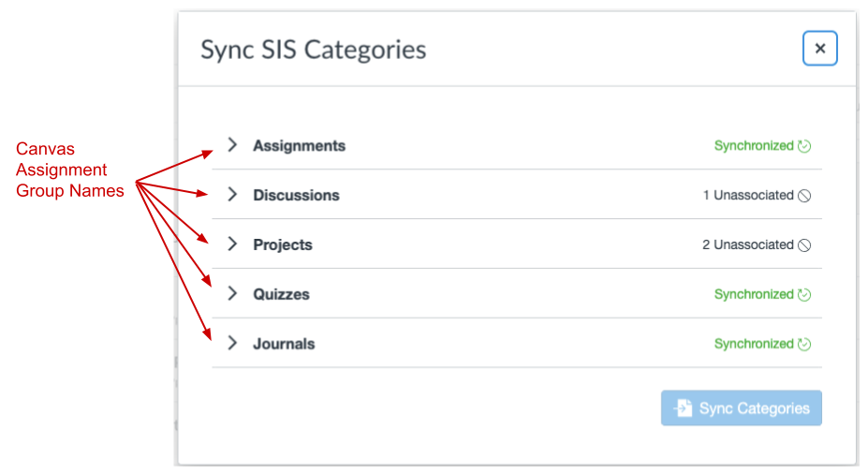
Task: Select the Discussions group name
Action: [x=296, y=196]
